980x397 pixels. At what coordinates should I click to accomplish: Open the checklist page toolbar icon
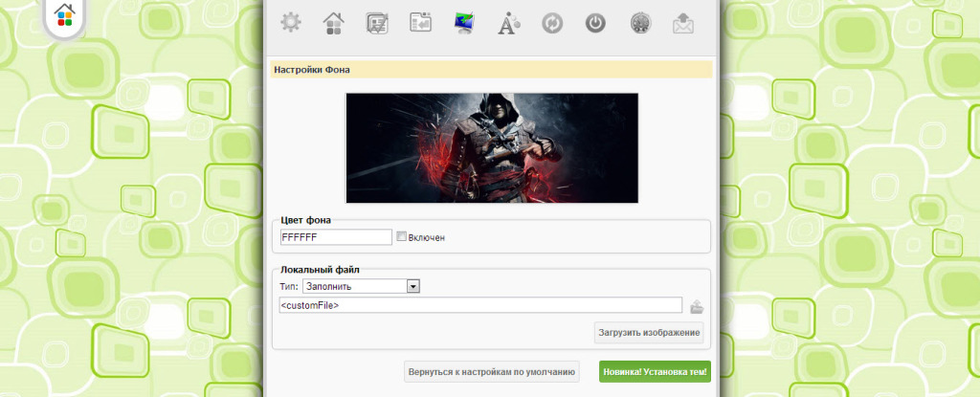(377, 23)
